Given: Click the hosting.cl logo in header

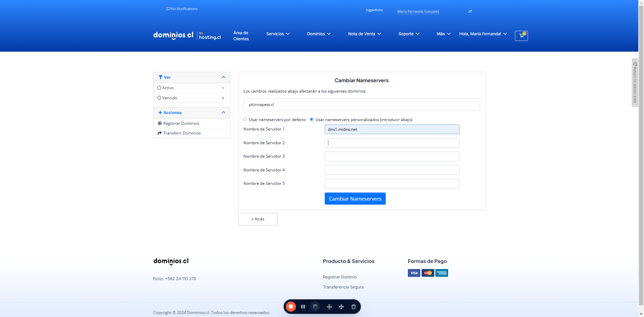Looking at the screenshot, I should point(210,36).
